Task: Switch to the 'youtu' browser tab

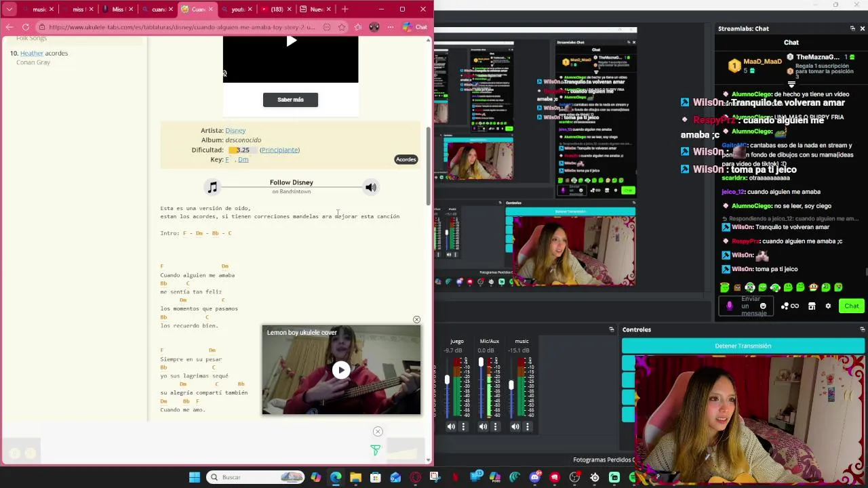Action: pos(237,9)
